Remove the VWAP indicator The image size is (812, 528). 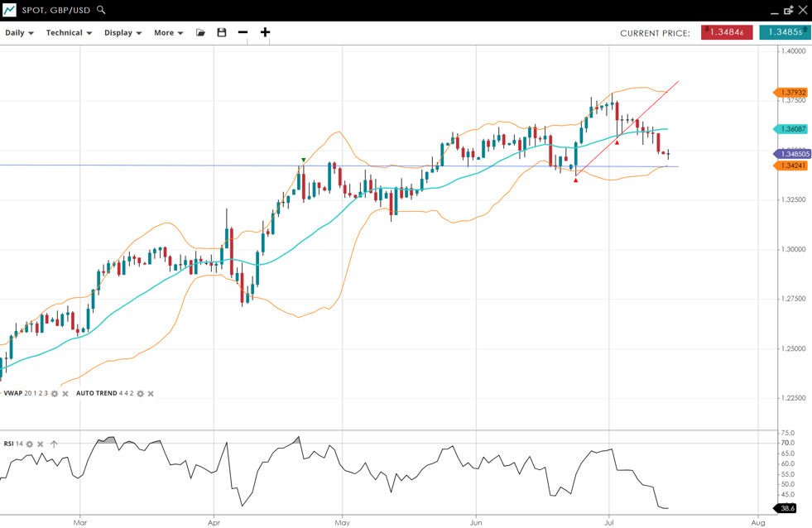pos(65,394)
